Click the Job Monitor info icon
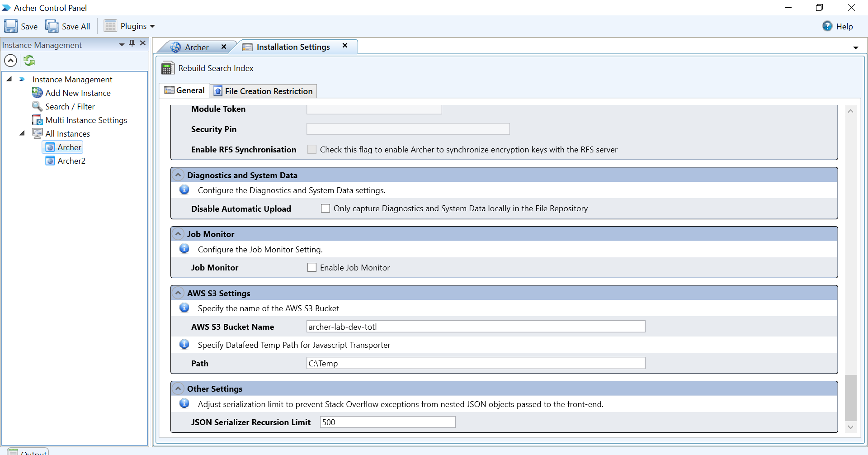 pos(184,249)
